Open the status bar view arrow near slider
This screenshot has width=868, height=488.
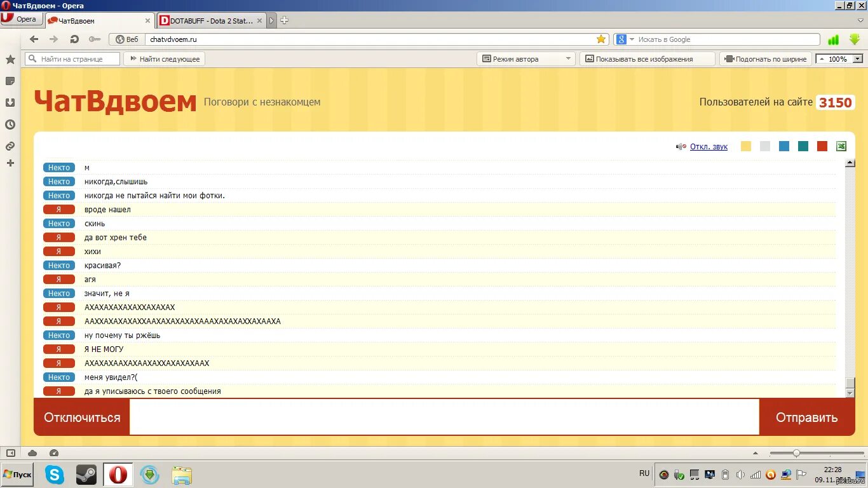click(756, 453)
